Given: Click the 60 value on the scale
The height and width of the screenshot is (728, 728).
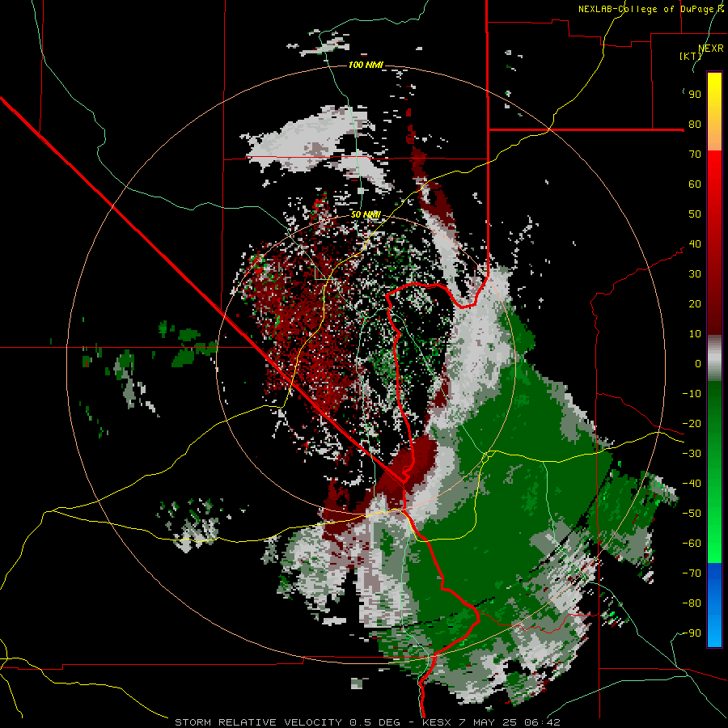Looking at the screenshot, I should 695,184.
